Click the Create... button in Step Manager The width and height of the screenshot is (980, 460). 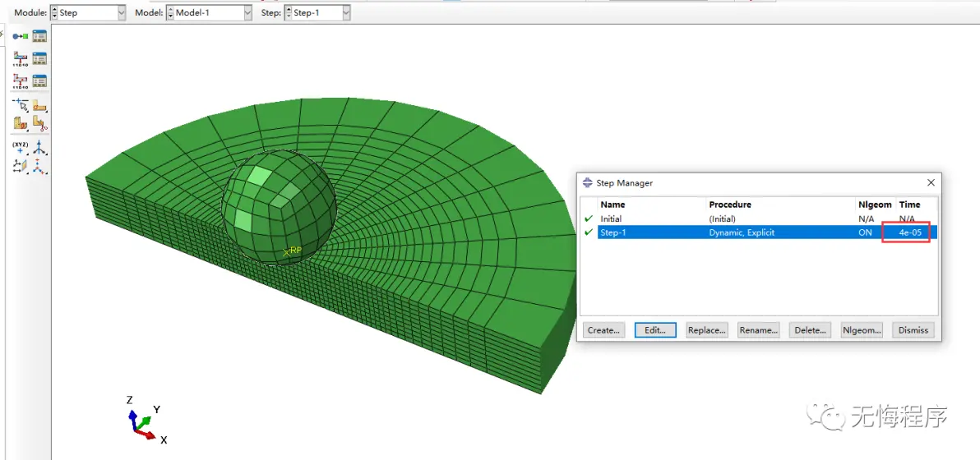603,330
